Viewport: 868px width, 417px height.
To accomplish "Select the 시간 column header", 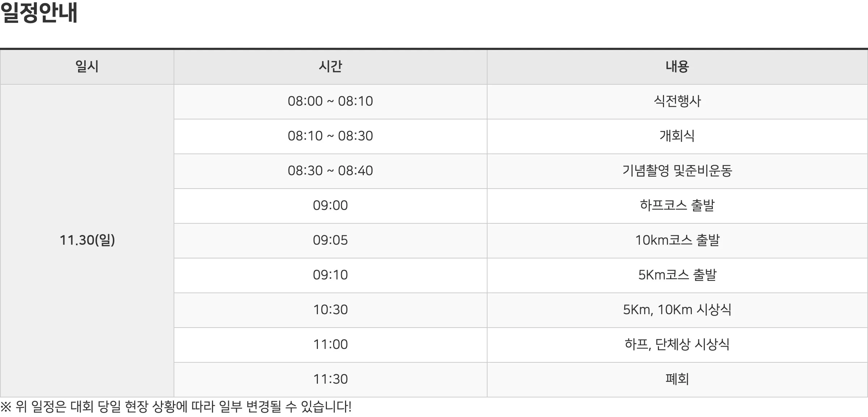I will pyautogui.click(x=330, y=67).
